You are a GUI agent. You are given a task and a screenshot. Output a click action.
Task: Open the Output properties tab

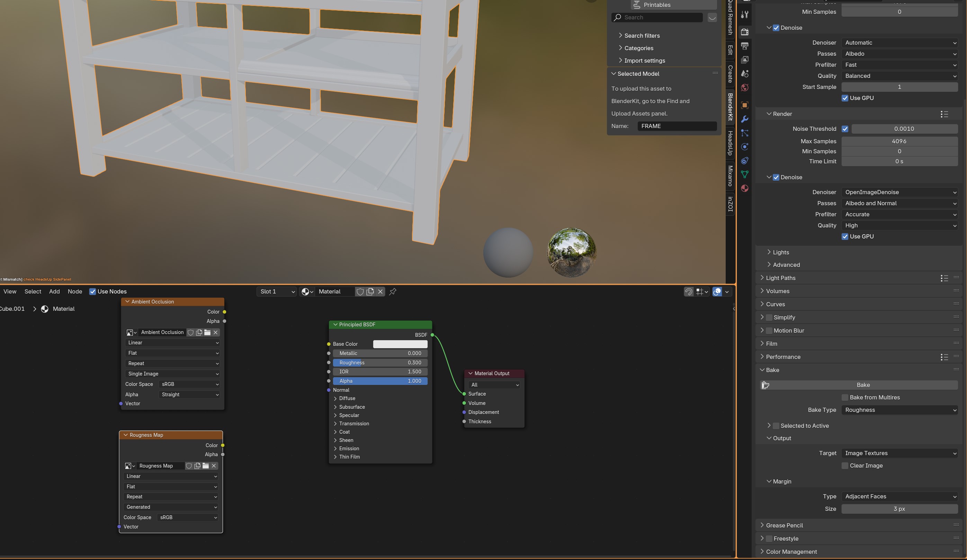point(744,46)
